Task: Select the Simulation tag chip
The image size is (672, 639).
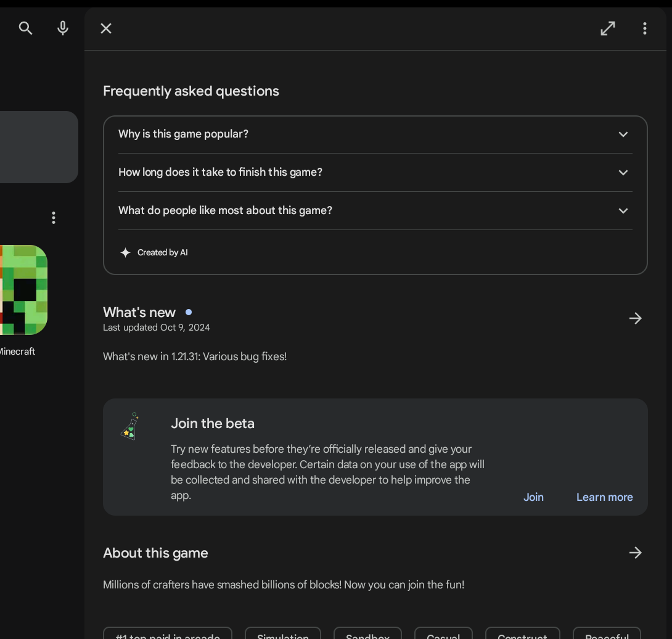Action: pos(283,634)
